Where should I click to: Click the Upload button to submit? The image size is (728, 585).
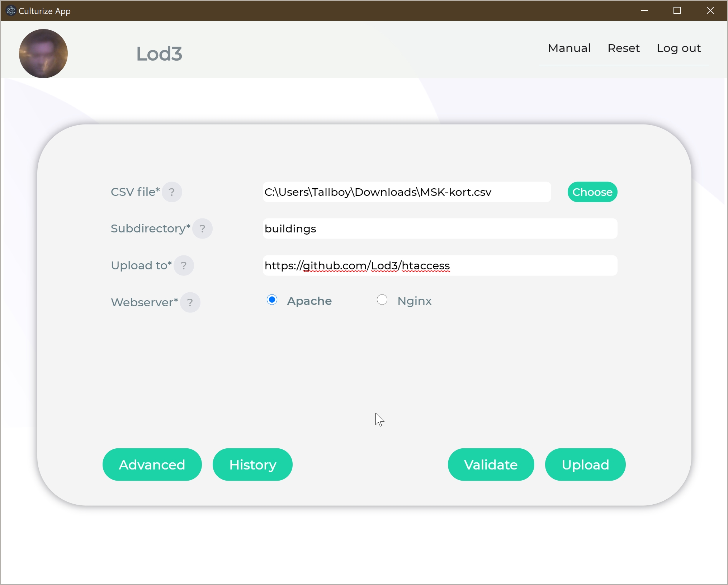tap(585, 465)
